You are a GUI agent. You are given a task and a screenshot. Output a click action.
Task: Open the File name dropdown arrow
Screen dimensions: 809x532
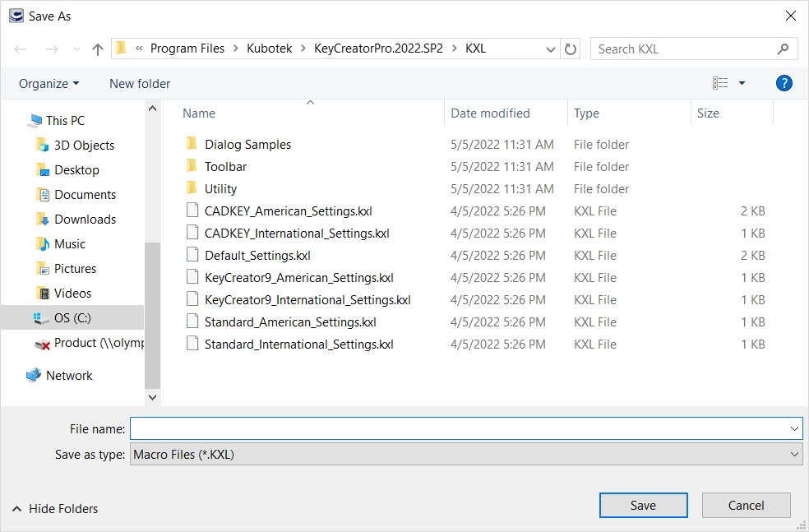(794, 428)
